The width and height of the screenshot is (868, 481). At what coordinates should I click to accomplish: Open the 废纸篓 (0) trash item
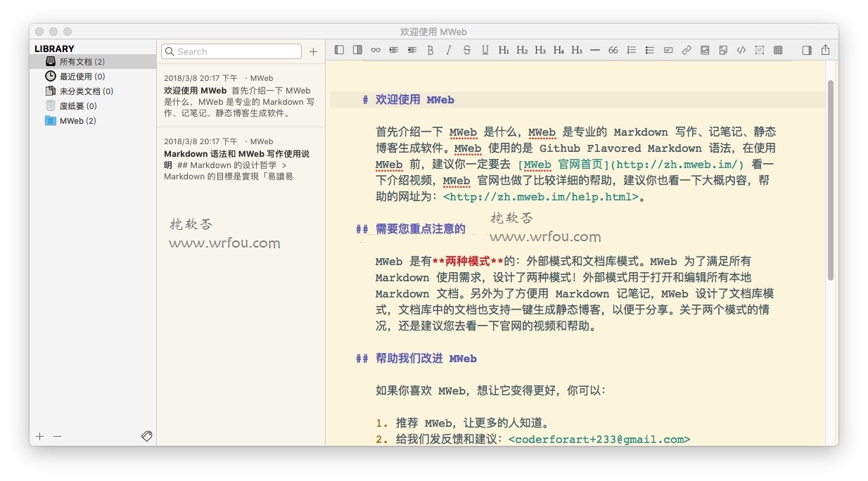(93, 106)
